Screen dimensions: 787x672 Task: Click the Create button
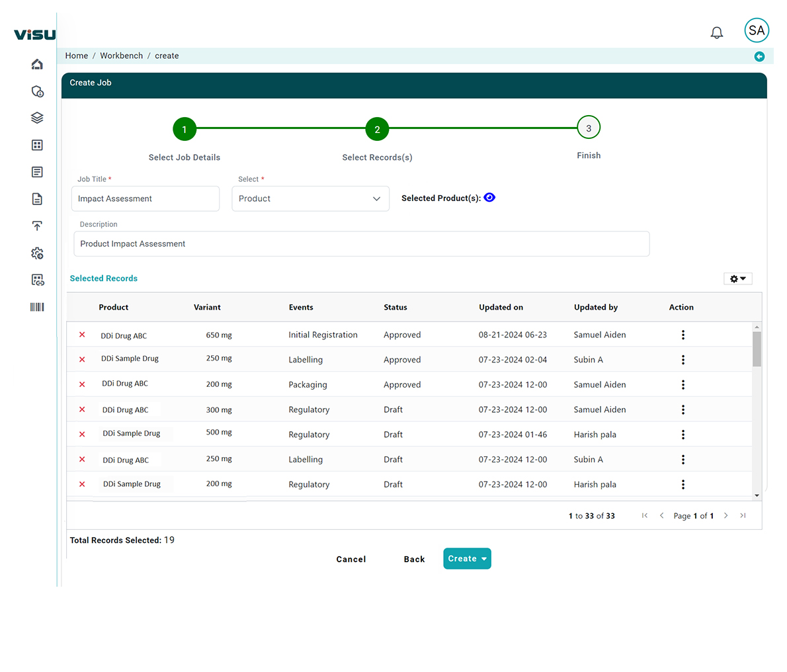point(467,559)
